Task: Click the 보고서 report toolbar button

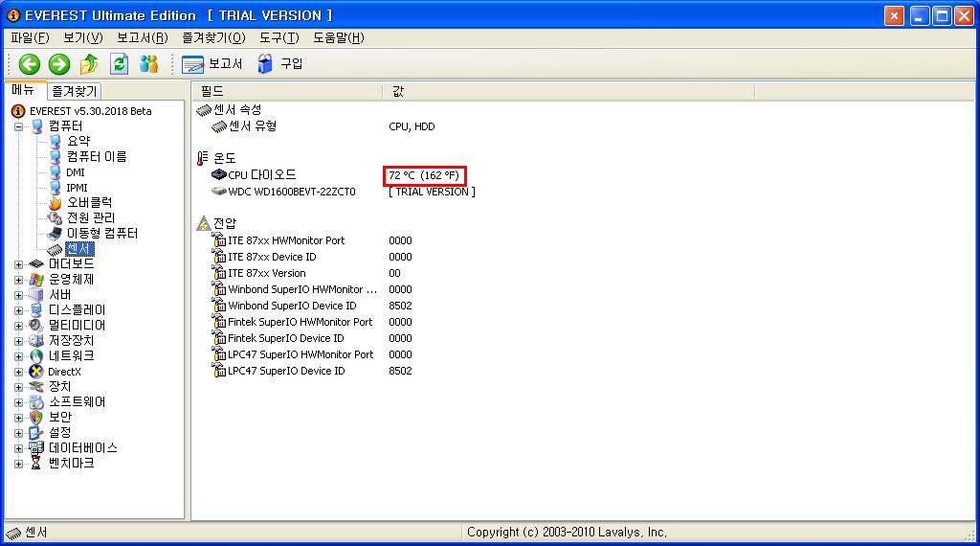Action: (212, 64)
